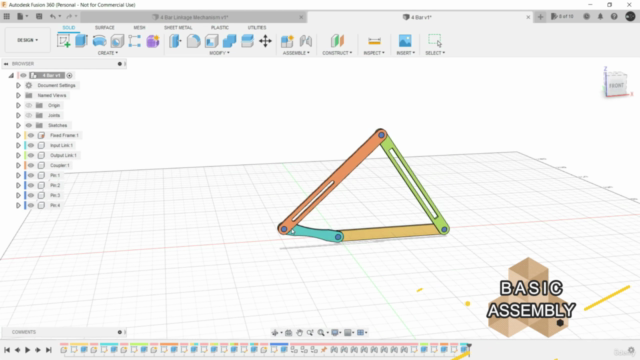Expand Document Settings node
This screenshot has width=640, height=360.
click(18, 85)
